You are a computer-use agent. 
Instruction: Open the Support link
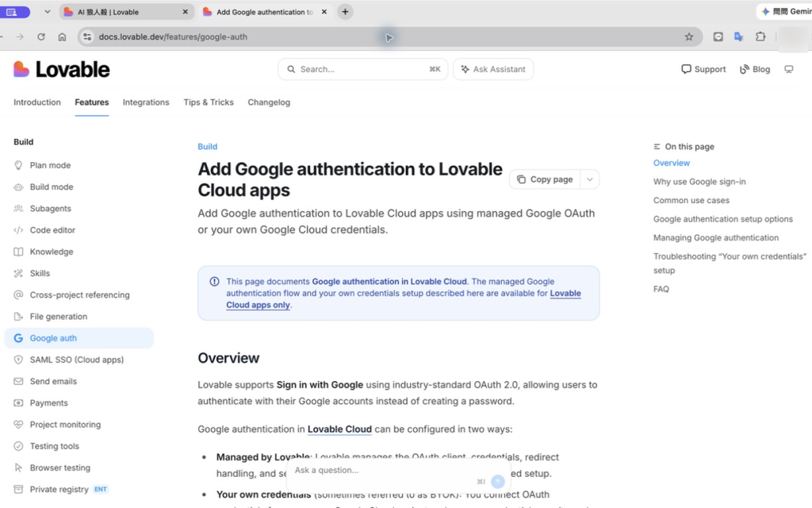point(703,69)
